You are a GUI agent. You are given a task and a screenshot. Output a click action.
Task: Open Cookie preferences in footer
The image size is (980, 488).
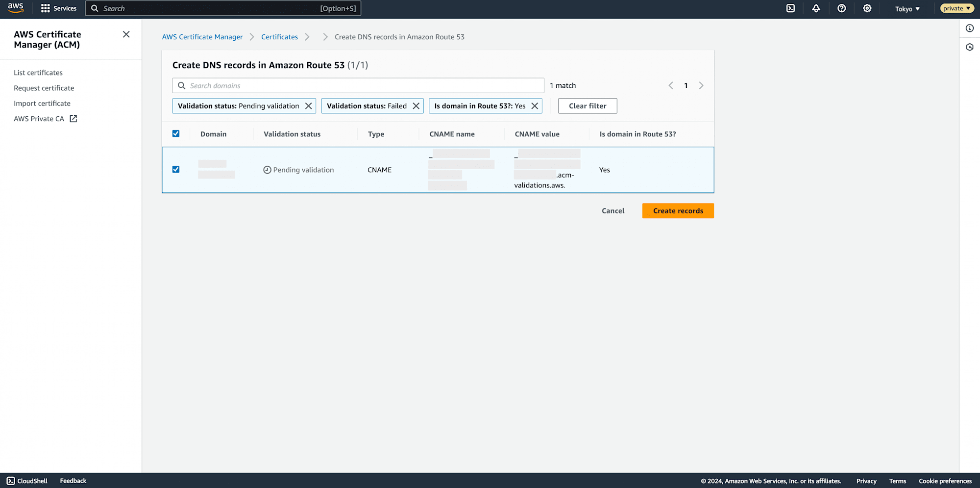945,481
